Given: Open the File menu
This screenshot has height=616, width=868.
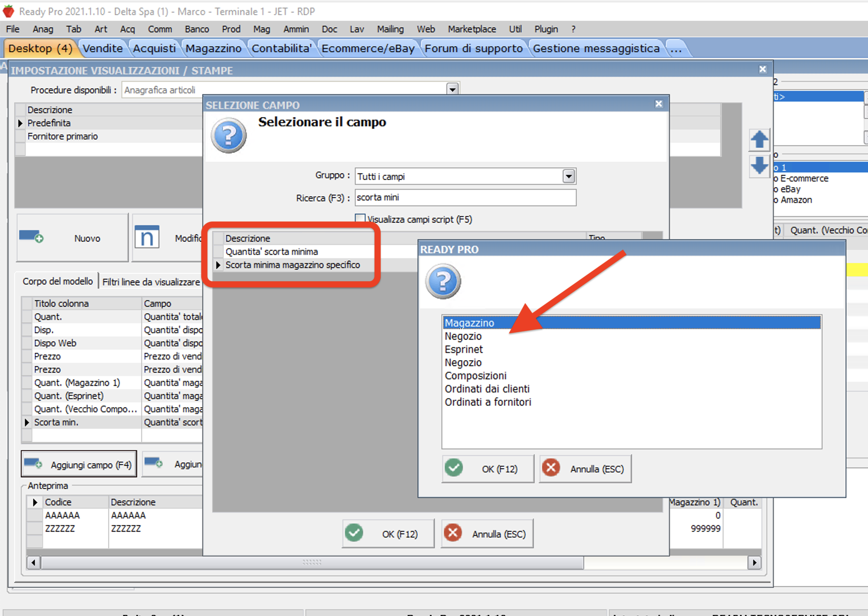Looking at the screenshot, I should [13, 29].
